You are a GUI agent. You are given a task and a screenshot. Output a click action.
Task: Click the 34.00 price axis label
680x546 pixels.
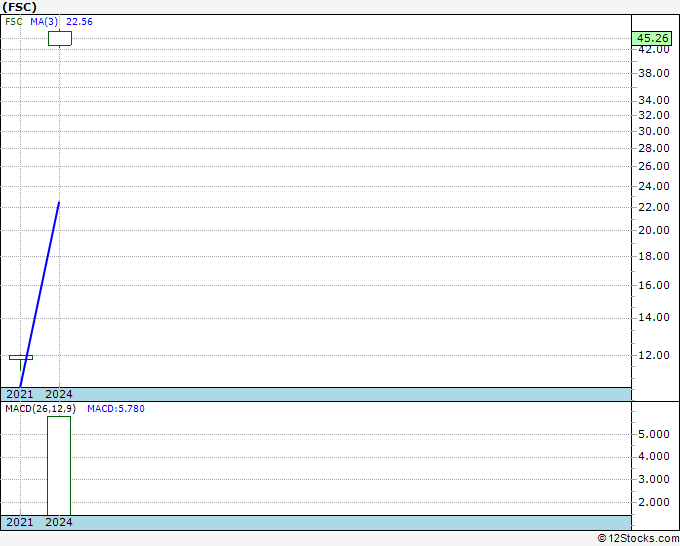pyautogui.click(x=654, y=101)
